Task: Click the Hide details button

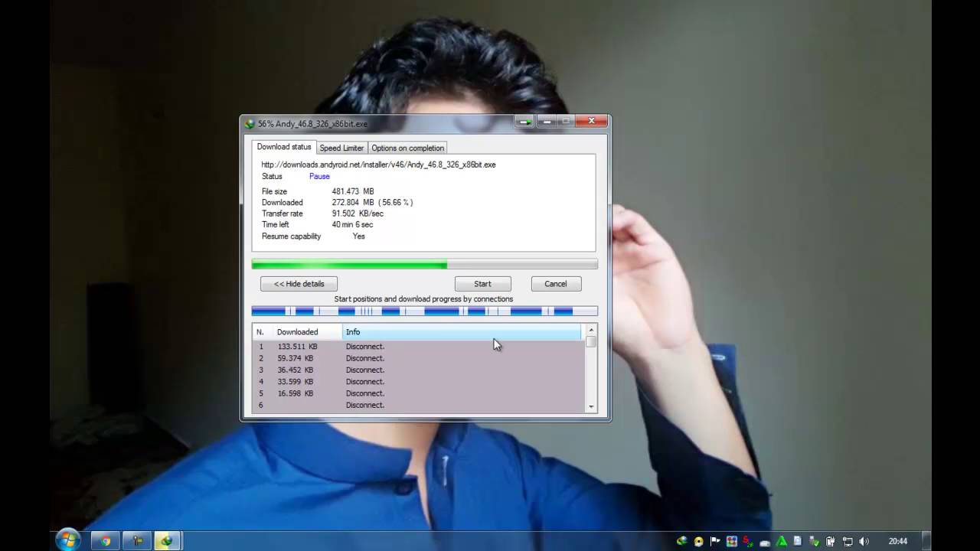Action: [x=299, y=284]
